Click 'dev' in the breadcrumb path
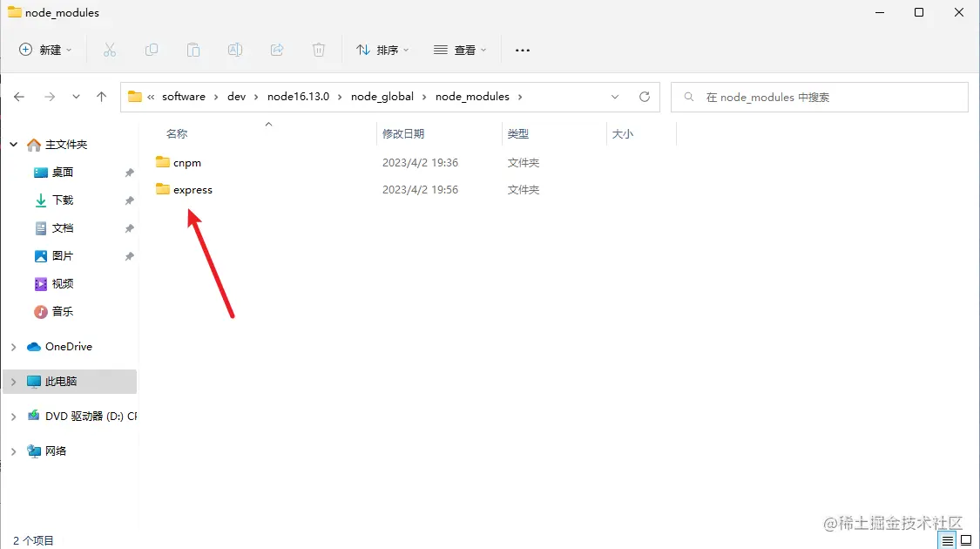 (x=236, y=97)
